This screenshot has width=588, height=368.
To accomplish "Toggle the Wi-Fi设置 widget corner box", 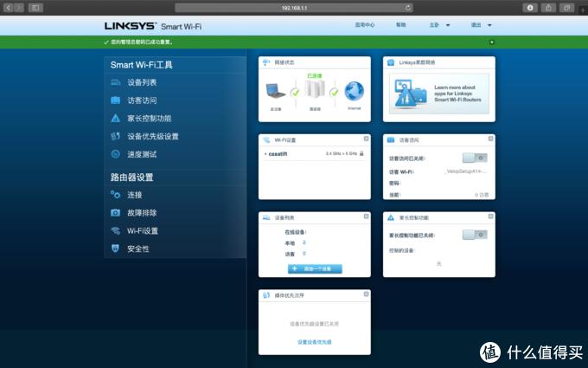I will pyautogui.click(x=366, y=139).
